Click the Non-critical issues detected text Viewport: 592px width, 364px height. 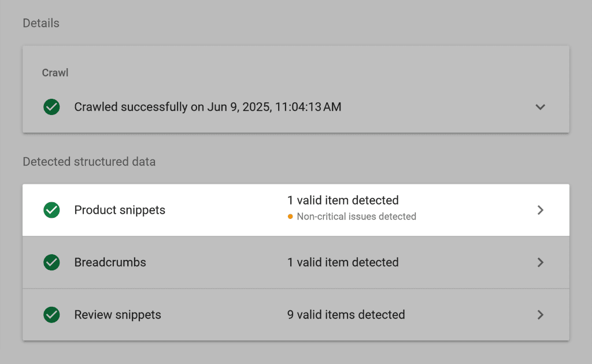[356, 217]
